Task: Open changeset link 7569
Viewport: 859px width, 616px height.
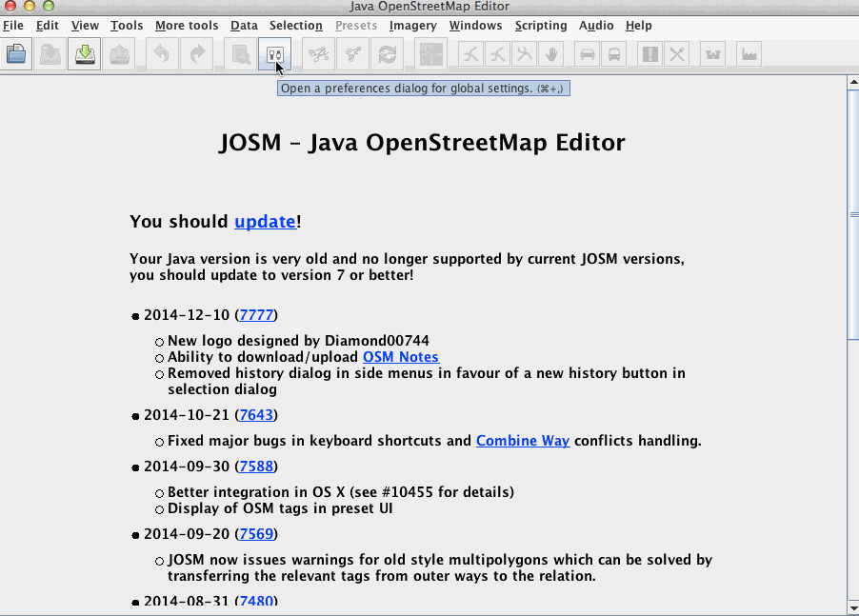Action: (x=256, y=534)
